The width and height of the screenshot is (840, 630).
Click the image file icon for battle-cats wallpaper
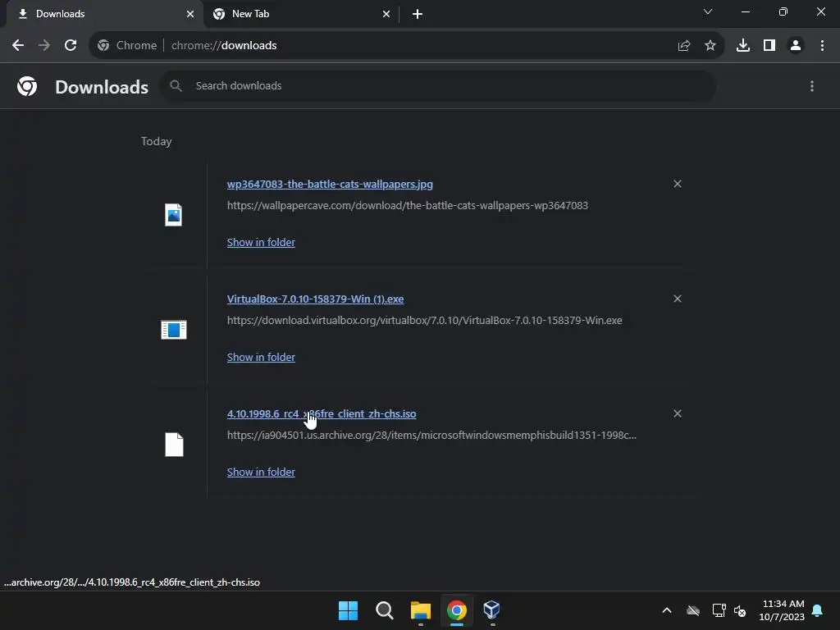click(173, 215)
